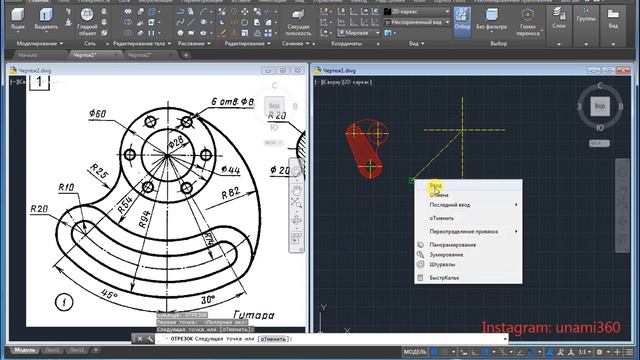Click the Гизмо переноса move gizmo
This screenshot has width=640, height=360.
[528, 22]
